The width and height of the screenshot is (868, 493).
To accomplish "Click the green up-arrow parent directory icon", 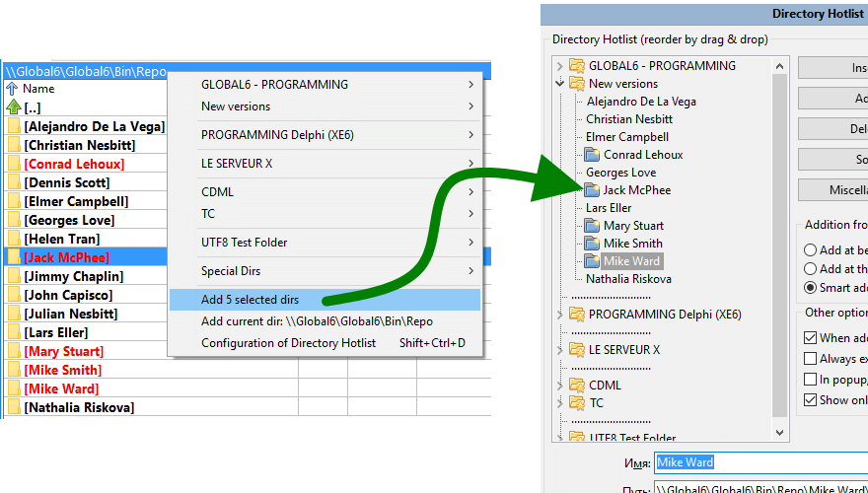I will [13, 107].
